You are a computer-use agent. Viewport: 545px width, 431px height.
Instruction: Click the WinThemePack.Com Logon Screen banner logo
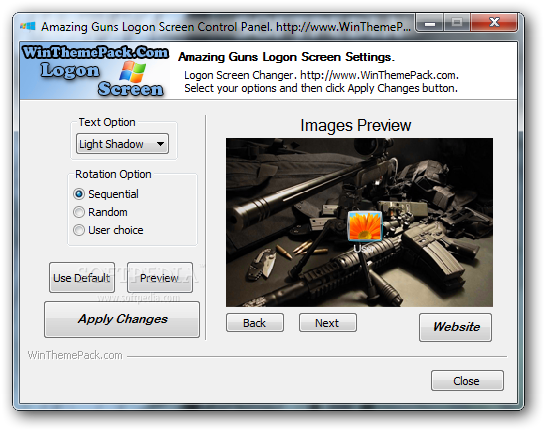click(x=95, y=71)
